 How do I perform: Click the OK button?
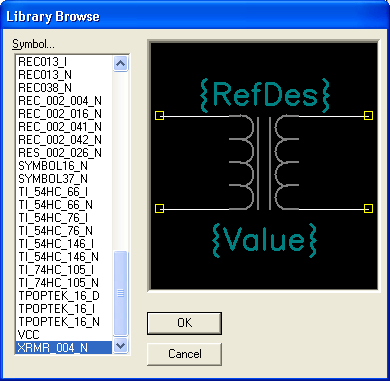pos(184,323)
